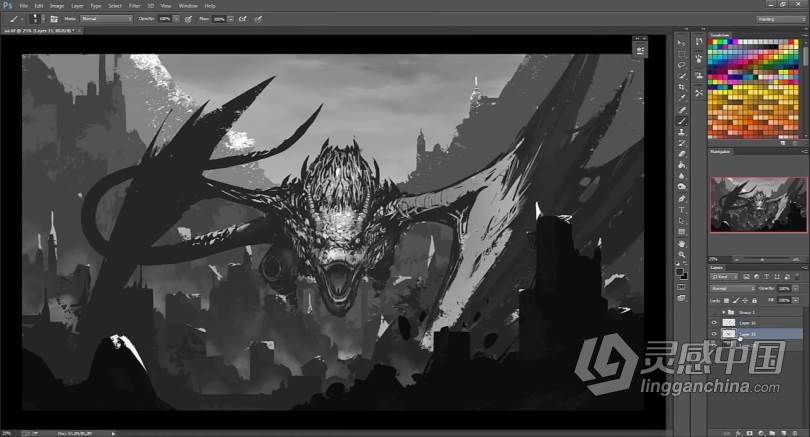Viewport: 810px width, 437px height.
Task: Hide Layer 16 with its eye icon
Action: tap(714, 322)
